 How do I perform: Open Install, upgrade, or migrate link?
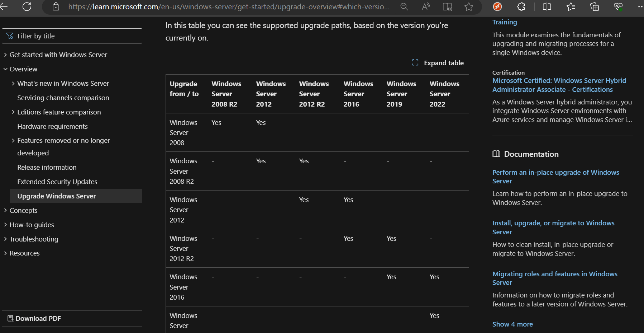(x=553, y=228)
